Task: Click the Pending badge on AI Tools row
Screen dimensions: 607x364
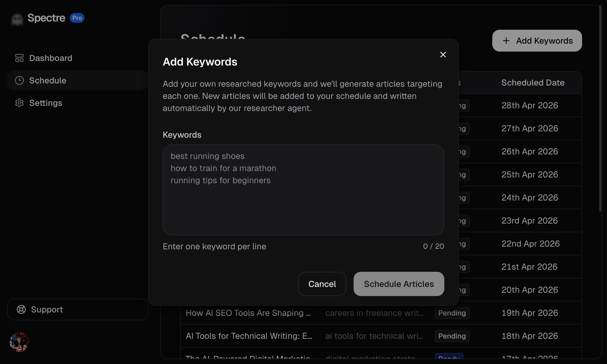Action: [452, 336]
